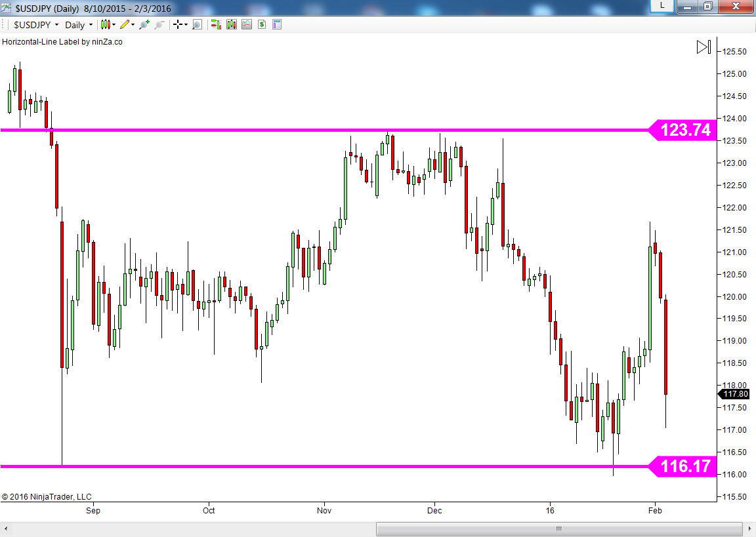Click the 125.50 price axis value
This screenshot has height=537, width=756.
734,52
